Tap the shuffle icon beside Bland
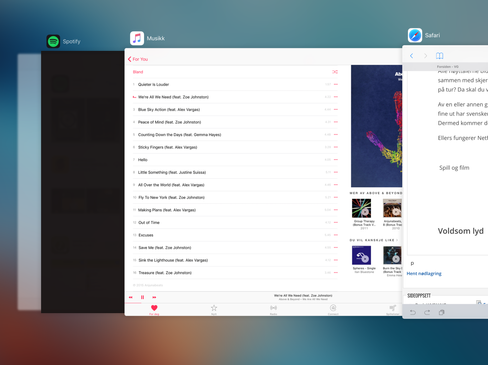This screenshot has width=488, height=365. [335, 72]
